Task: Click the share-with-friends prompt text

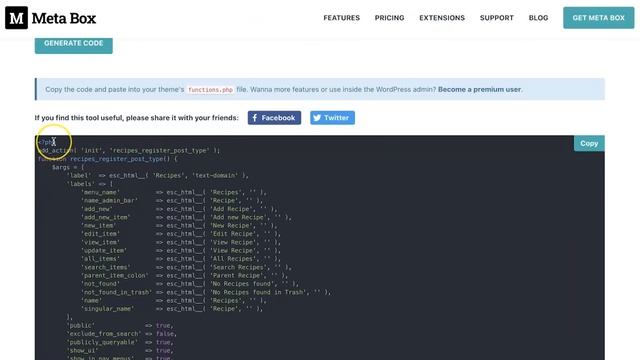Action: (x=136, y=118)
